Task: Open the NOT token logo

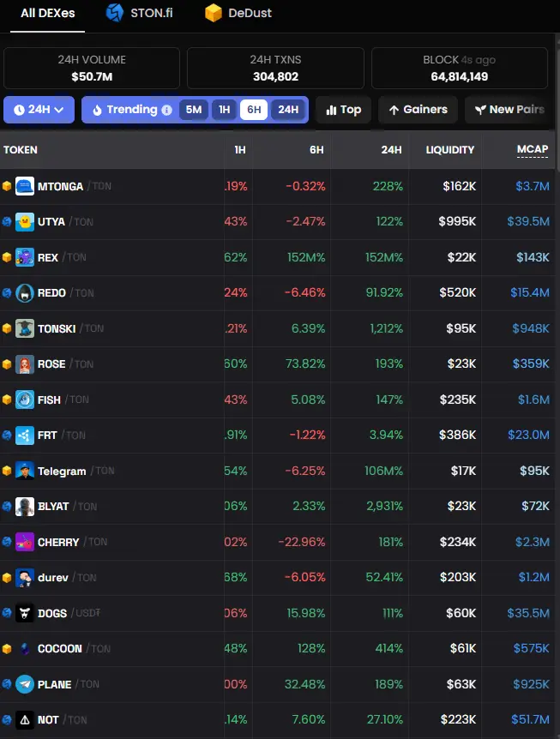Action: tap(25, 720)
